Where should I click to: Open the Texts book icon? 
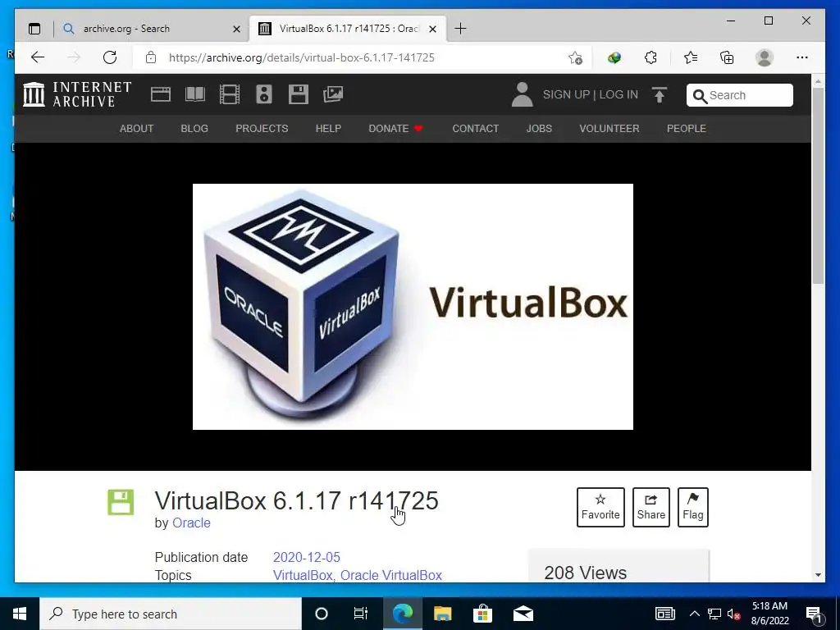pos(195,94)
